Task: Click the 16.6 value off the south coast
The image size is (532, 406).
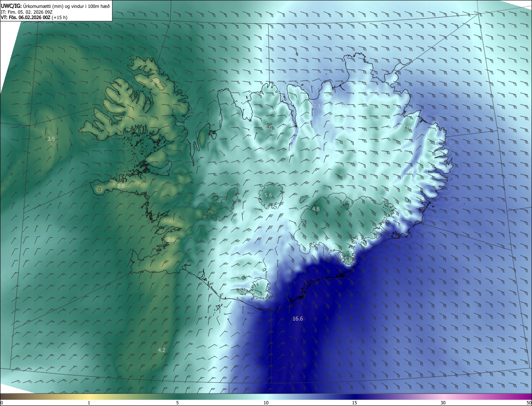Action: tap(298, 319)
